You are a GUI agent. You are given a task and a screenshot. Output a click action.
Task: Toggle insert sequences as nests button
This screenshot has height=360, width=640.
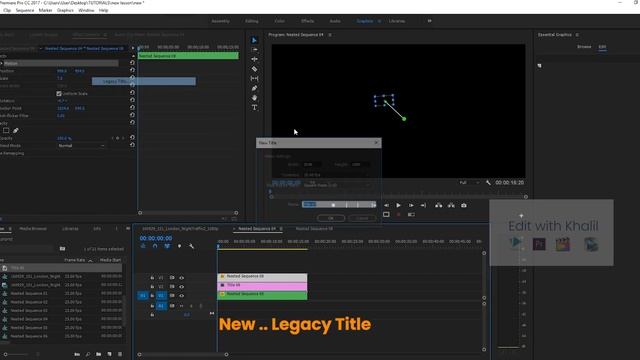coord(143,246)
